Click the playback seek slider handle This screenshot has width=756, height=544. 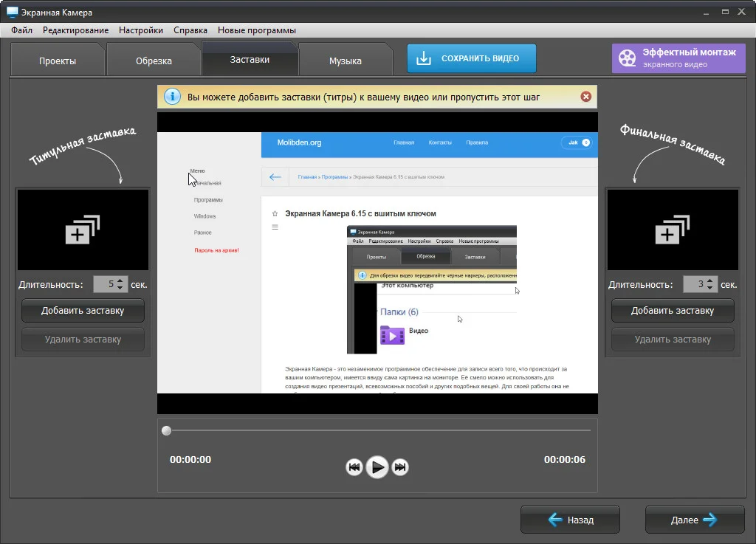tap(167, 430)
